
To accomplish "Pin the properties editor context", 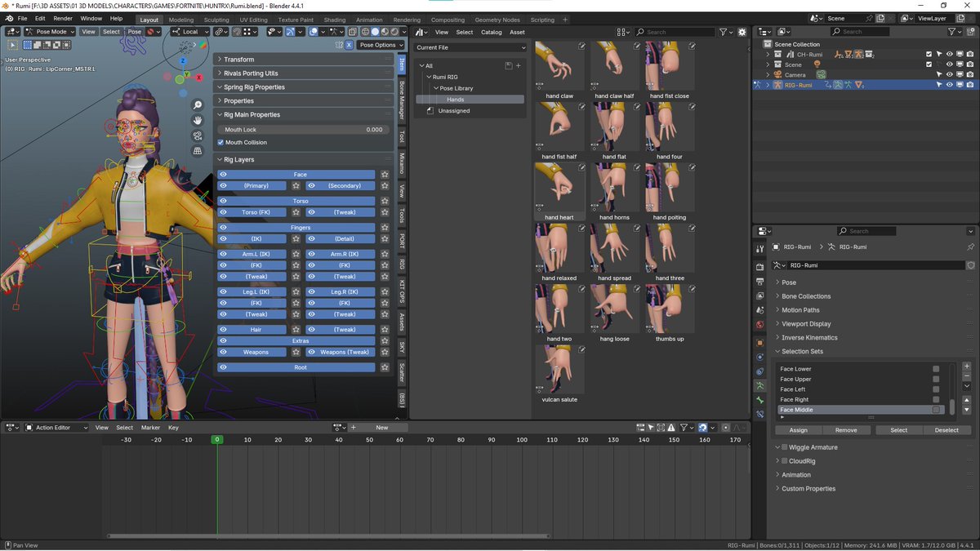I will point(970,247).
